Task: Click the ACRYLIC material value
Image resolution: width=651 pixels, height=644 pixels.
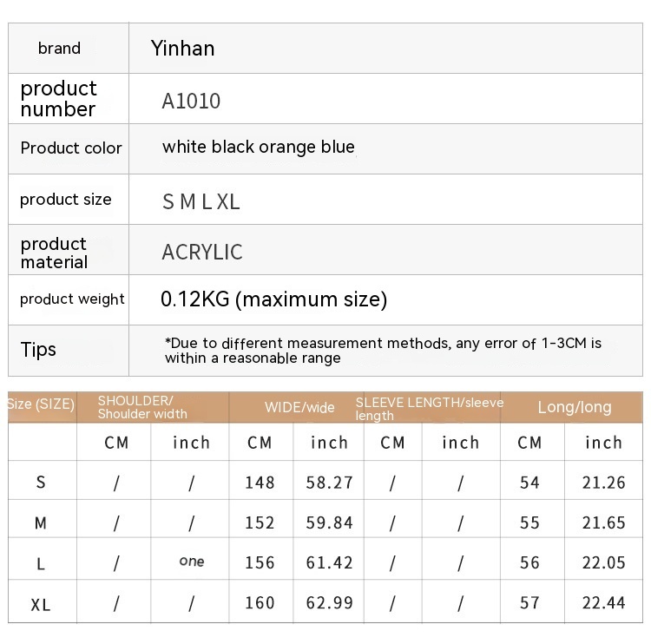Action: click(x=201, y=253)
